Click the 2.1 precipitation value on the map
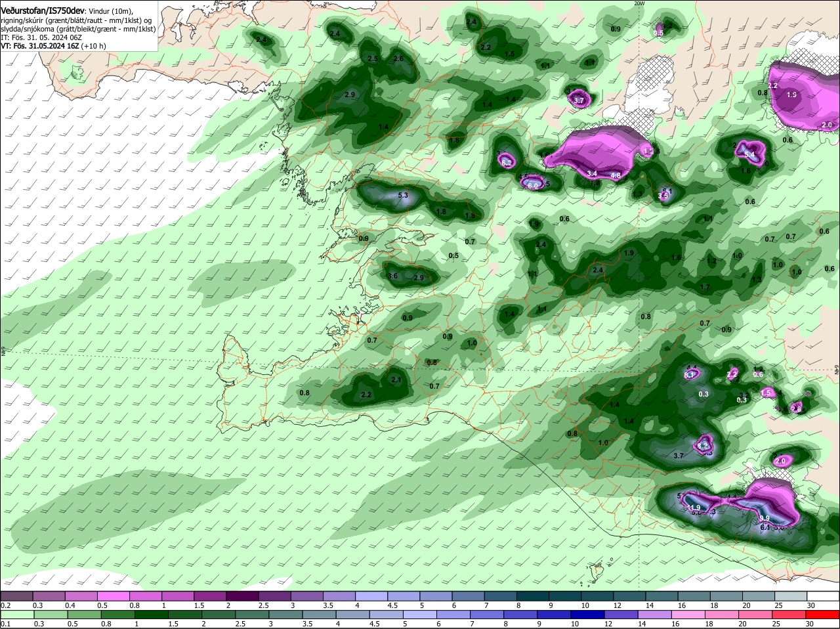Viewport: 840px width, 629px height. point(396,380)
